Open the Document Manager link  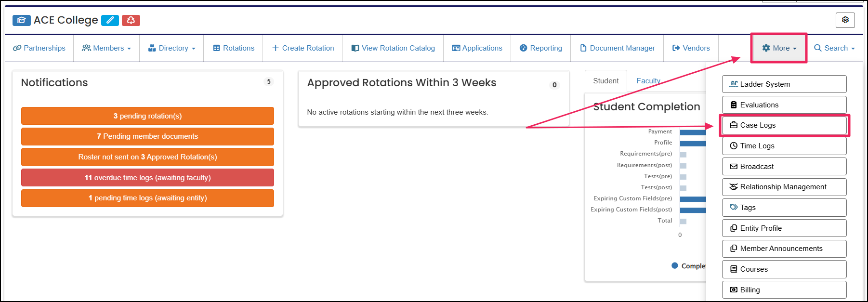618,48
